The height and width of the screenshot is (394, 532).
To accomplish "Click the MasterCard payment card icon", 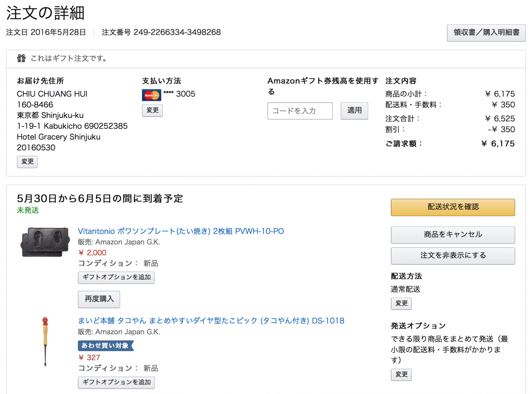I will (x=151, y=95).
